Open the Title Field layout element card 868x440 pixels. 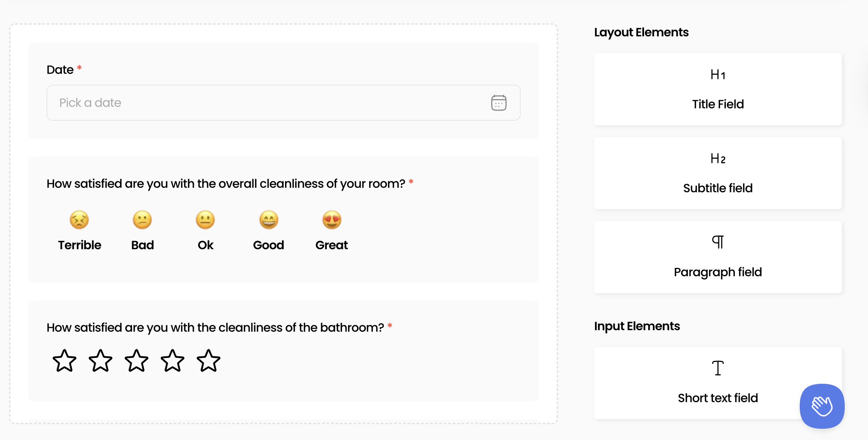717,89
